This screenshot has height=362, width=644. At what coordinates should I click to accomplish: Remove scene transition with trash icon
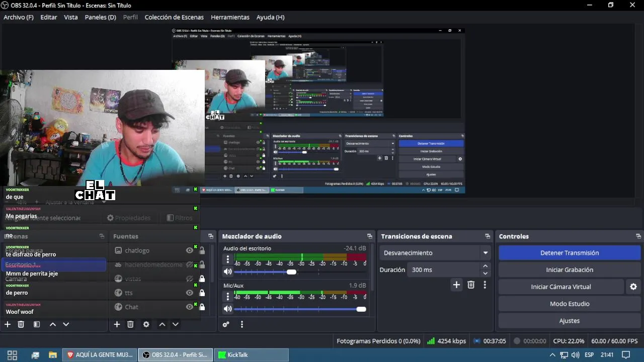coord(471,285)
